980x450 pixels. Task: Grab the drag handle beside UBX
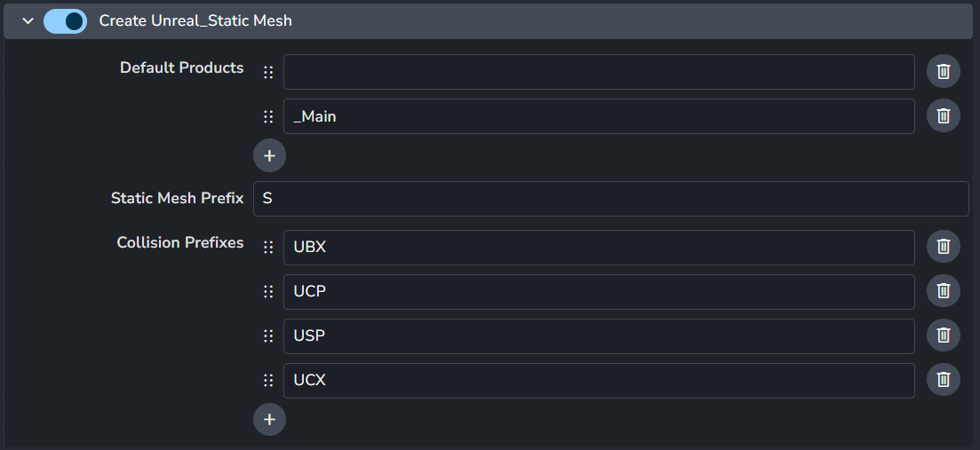[268, 248]
